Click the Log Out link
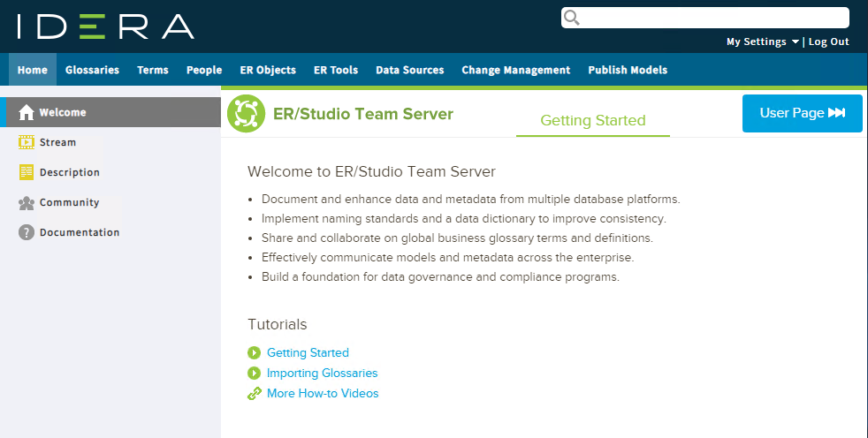The image size is (868, 438). 829,42
